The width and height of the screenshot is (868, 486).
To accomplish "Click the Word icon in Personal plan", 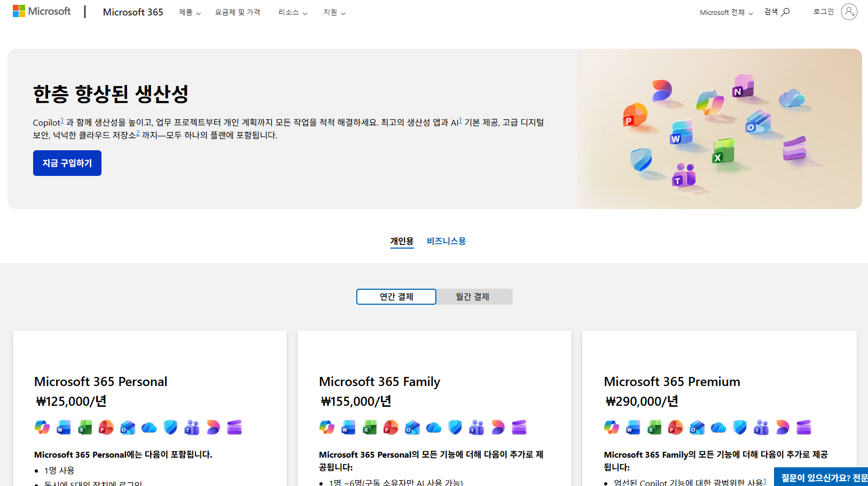I will [64, 427].
